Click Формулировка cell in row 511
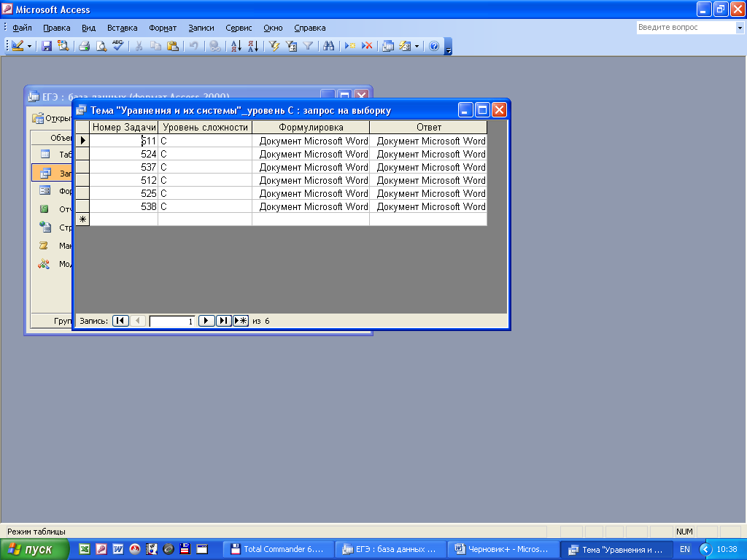Screen dimensions: 747x560 (x=311, y=141)
